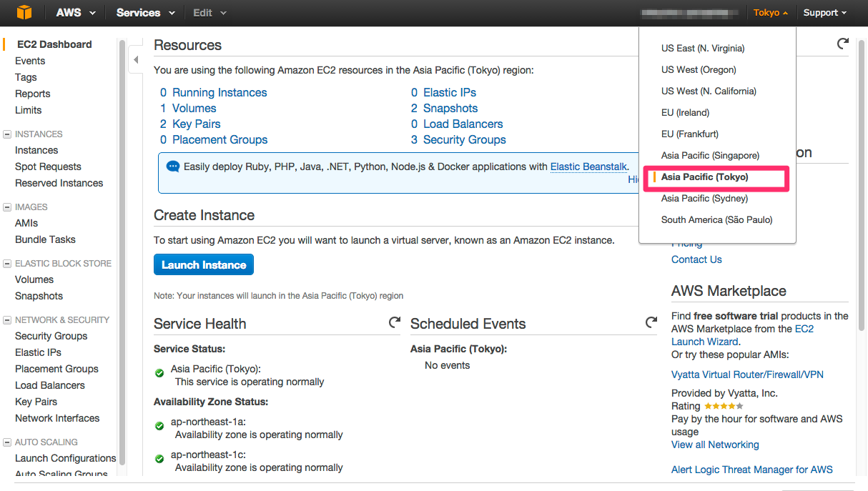Refresh the Scheduled Events panel
Image resolution: width=868 pixels, height=491 pixels.
click(x=651, y=323)
